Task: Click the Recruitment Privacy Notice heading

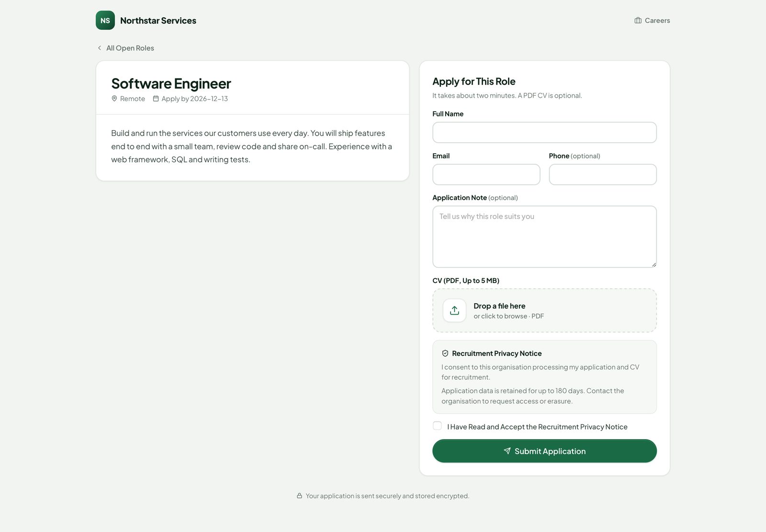Action: click(x=497, y=353)
